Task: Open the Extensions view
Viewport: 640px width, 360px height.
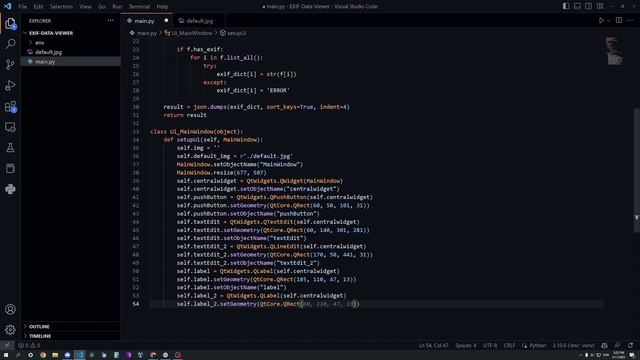Action: coord(10,107)
